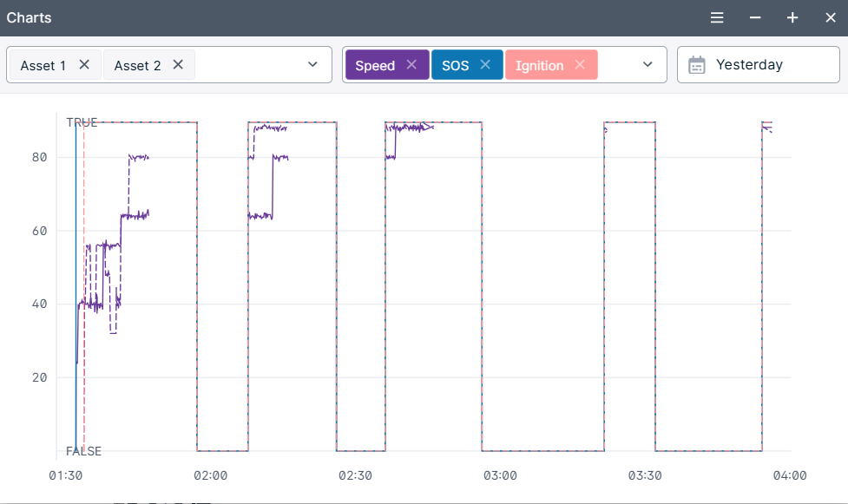The image size is (848, 504).
Task: Click the plus icon in title bar
Action: [792, 18]
